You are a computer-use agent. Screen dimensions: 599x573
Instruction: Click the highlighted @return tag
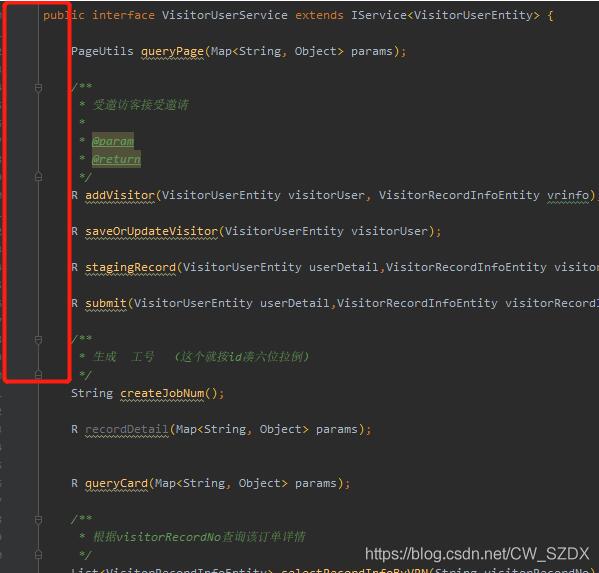[x=116, y=159]
